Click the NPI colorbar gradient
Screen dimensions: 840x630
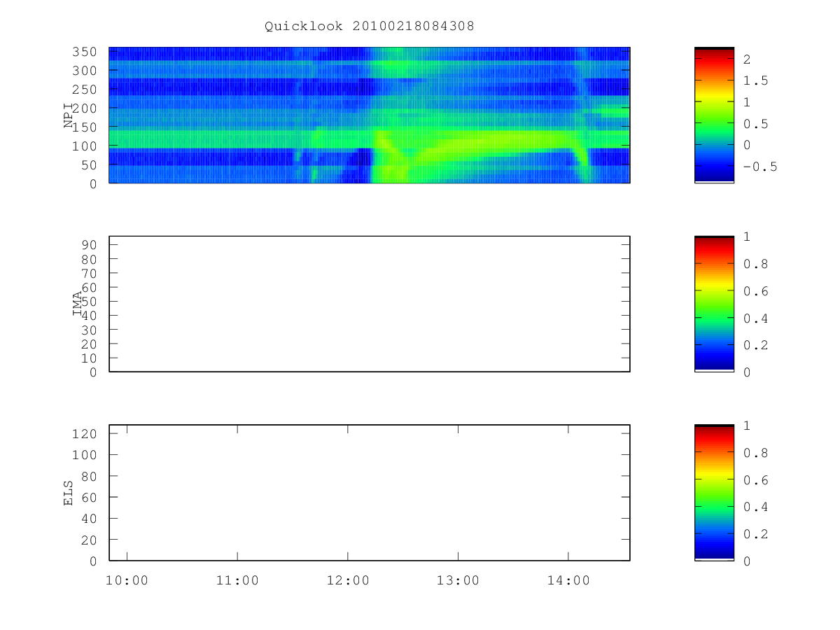click(714, 115)
